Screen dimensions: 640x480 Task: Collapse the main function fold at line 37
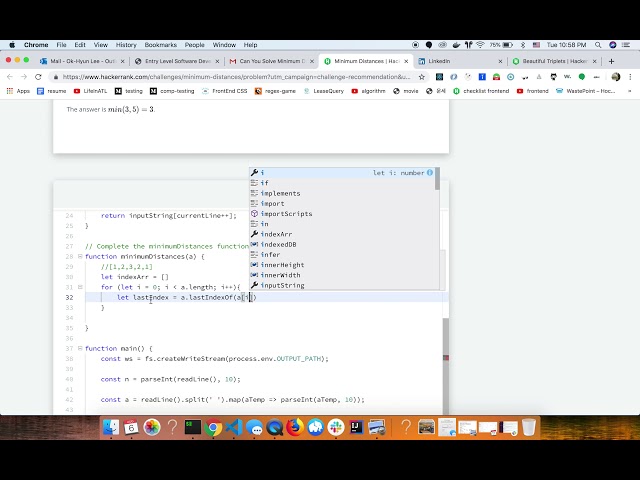80,348
